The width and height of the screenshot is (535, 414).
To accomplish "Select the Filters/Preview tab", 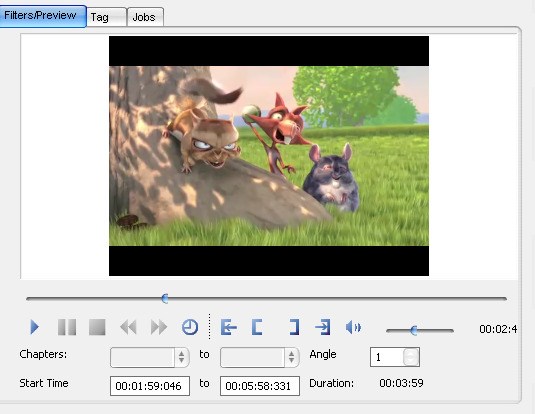I will click(x=43, y=16).
